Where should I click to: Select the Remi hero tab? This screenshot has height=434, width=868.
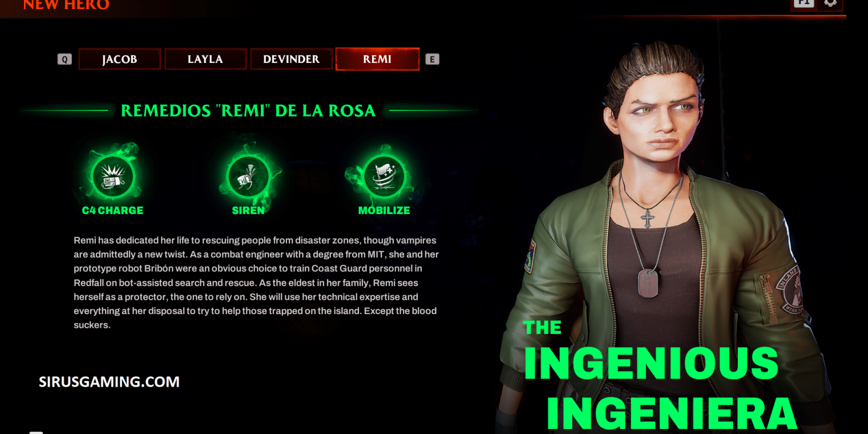click(x=377, y=59)
